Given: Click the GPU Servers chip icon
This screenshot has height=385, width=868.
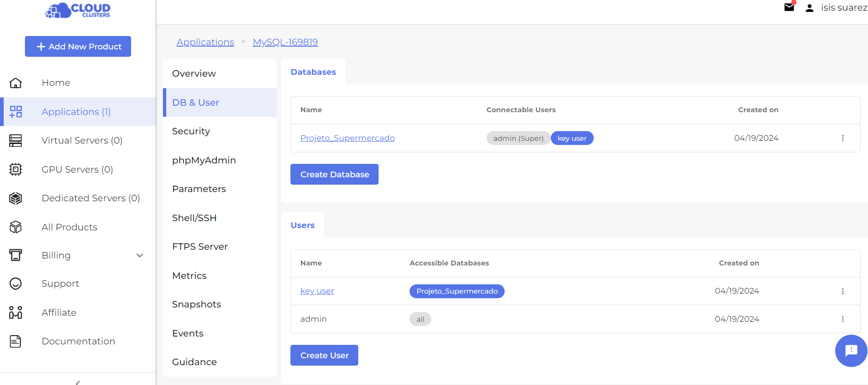Looking at the screenshot, I should coord(16,169).
